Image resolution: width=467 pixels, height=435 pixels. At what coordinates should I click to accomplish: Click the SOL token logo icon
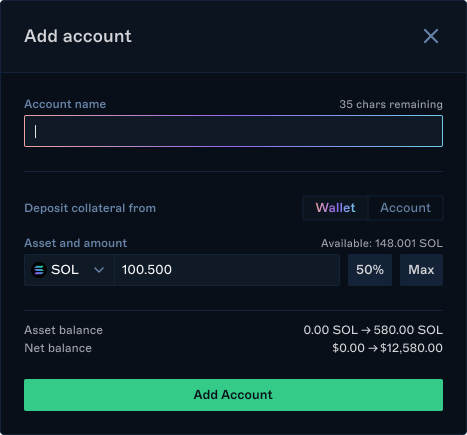coord(39,270)
